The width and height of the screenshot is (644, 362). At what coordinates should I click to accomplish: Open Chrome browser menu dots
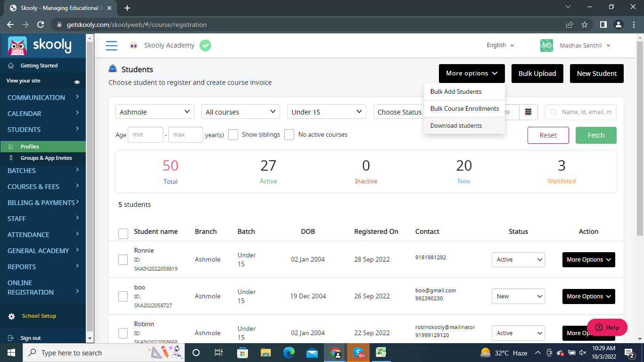633,25
